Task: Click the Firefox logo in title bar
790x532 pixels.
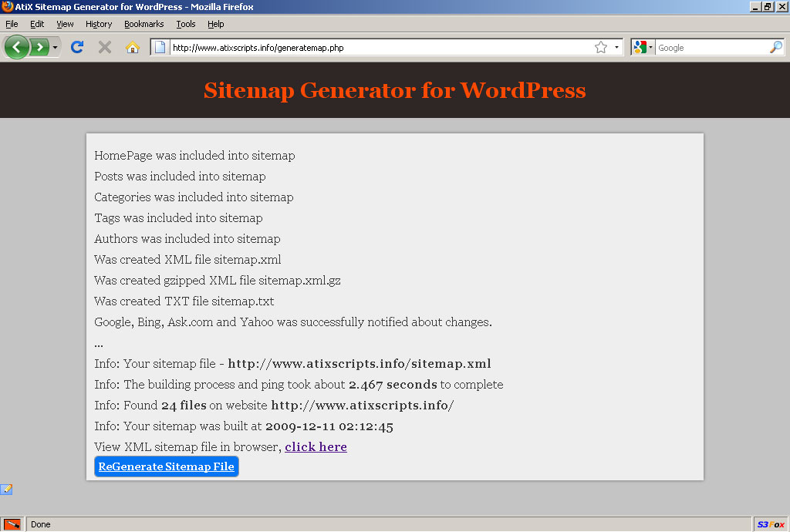Action: [7, 6]
